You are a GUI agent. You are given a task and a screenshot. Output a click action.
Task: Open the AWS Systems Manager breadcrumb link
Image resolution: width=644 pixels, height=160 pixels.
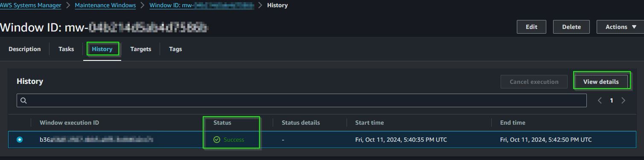click(30, 6)
